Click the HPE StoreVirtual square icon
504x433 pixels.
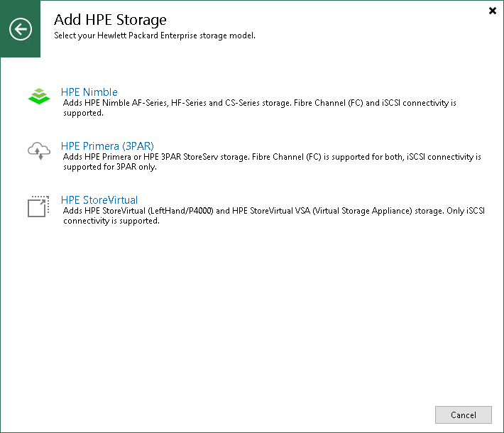(38, 206)
